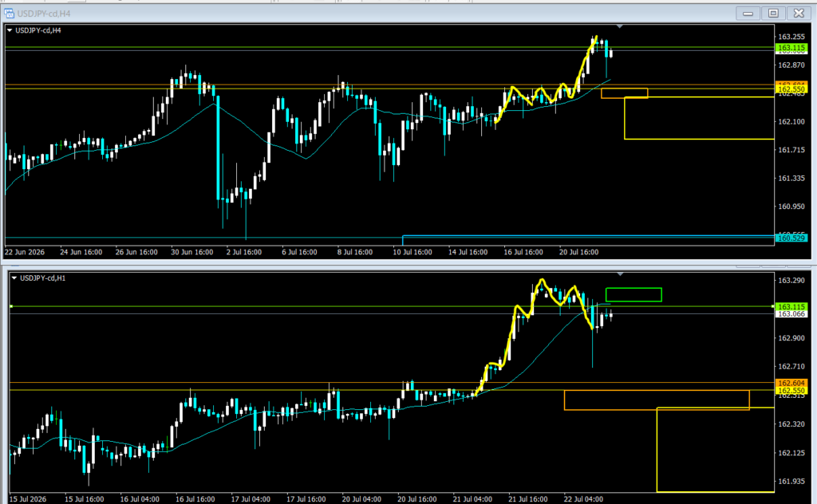Screen dimensions: 817x504
Task: Click the chart shift marker on H1 chart
Action: pyautogui.click(x=620, y=274)
